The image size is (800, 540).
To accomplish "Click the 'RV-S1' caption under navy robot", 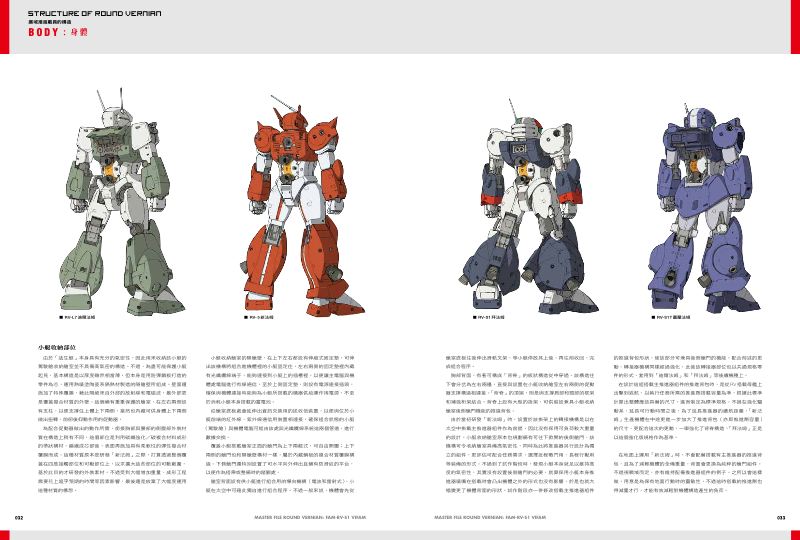I will click(488, 317).
